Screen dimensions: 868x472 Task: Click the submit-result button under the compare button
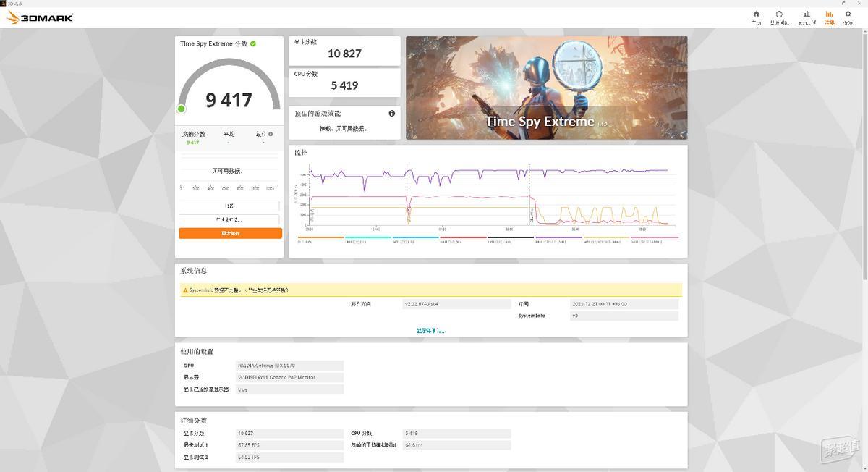[x=229, y=219]
